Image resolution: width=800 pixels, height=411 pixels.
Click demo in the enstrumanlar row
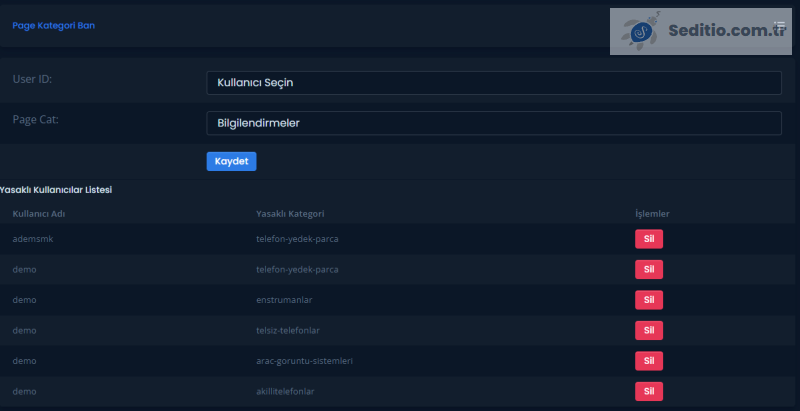(24, 300)
